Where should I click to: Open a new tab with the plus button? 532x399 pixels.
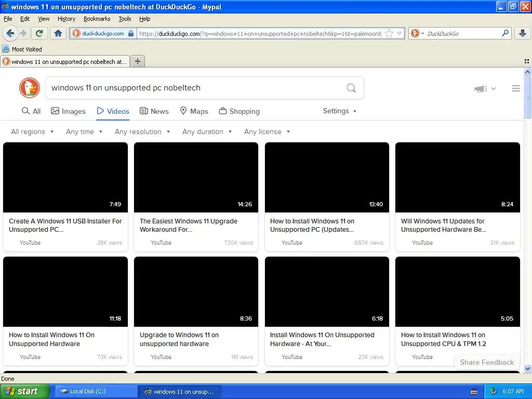(137, 61)
